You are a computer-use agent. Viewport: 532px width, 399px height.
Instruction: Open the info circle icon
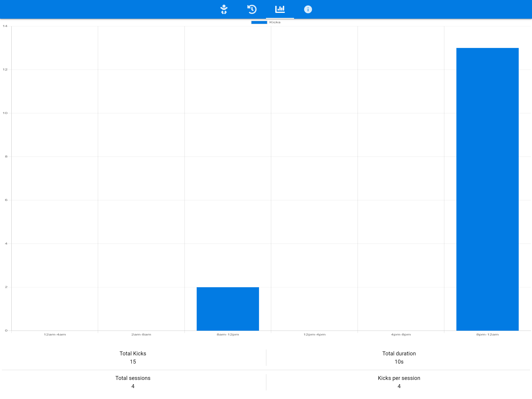click(308, 9)
